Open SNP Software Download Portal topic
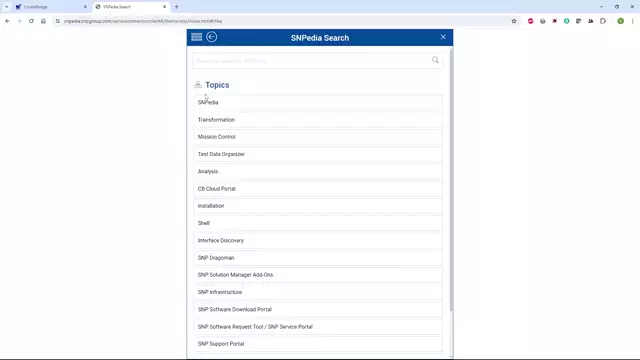This screenshot has height=360, width=640. [318, 309]
